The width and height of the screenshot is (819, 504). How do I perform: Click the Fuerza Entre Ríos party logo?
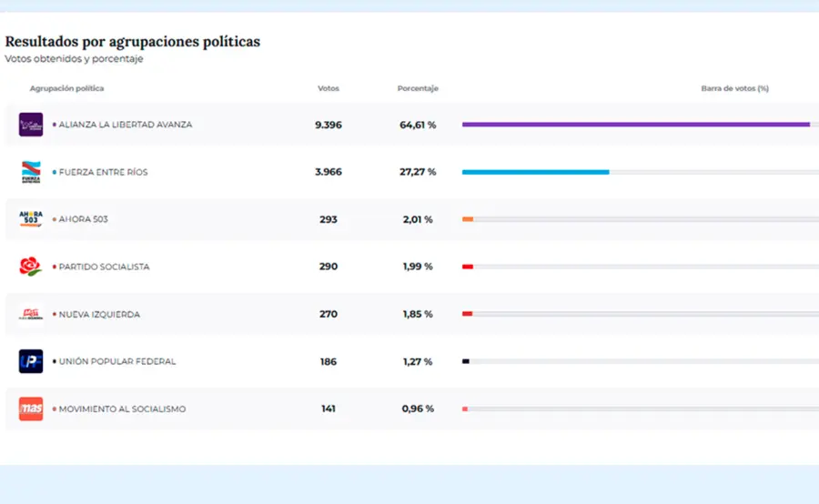(x=31, y=172)
